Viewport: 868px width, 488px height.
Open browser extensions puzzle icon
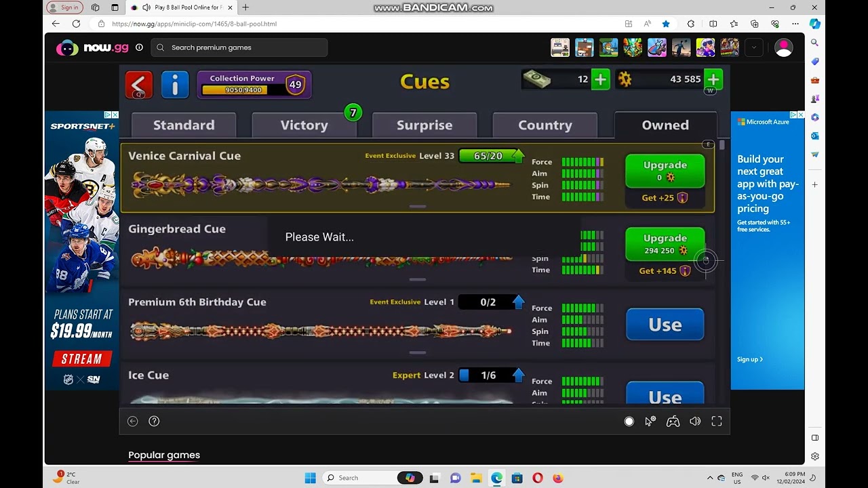[x=691, y=24]
